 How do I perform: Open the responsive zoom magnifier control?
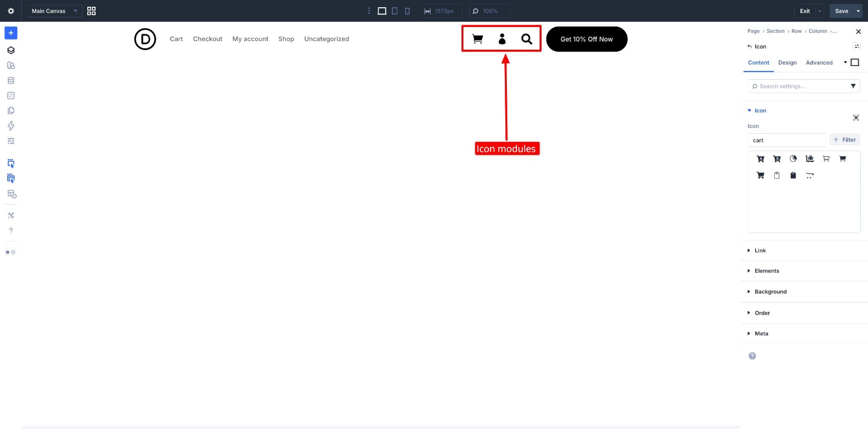pos(475,11)
